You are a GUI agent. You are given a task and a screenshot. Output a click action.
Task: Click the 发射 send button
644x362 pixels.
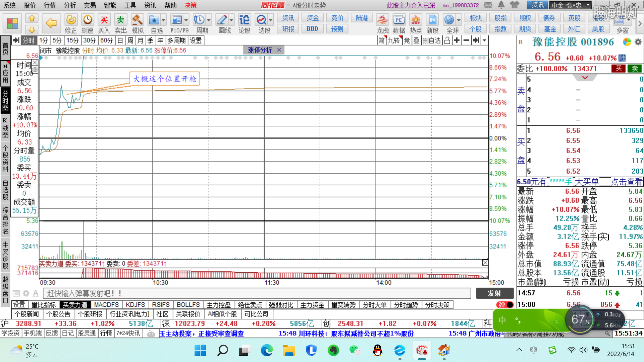495,294
